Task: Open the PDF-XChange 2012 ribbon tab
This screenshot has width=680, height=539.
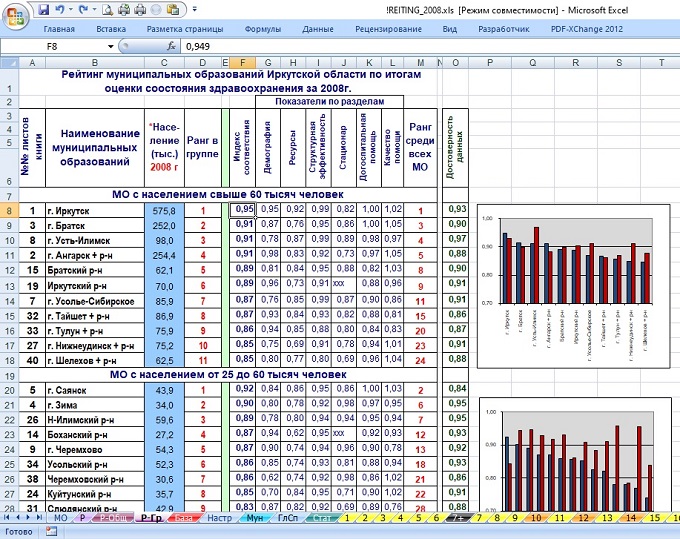Action: point(586,29)
